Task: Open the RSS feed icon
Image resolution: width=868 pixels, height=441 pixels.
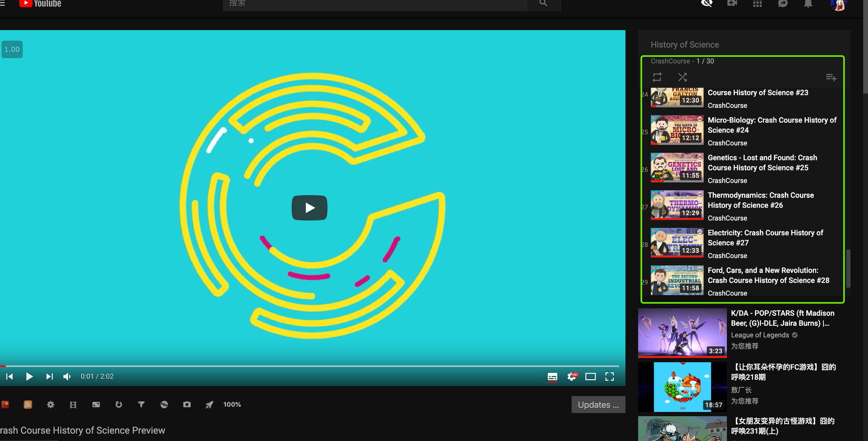Action: [x=28, y=405]
